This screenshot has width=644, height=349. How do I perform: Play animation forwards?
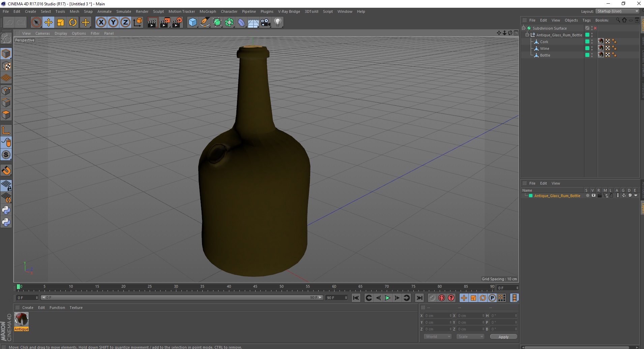(x=388, y=298)
